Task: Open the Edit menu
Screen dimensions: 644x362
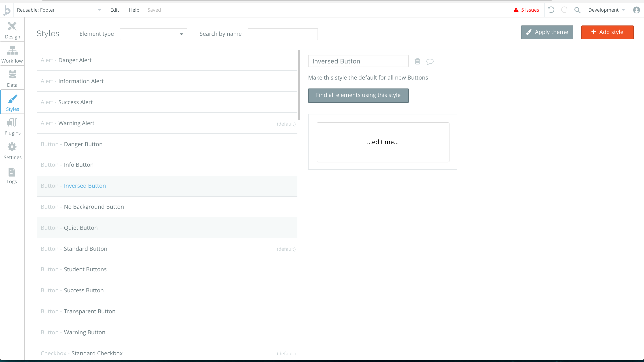Action: click(x=114, y=10)
